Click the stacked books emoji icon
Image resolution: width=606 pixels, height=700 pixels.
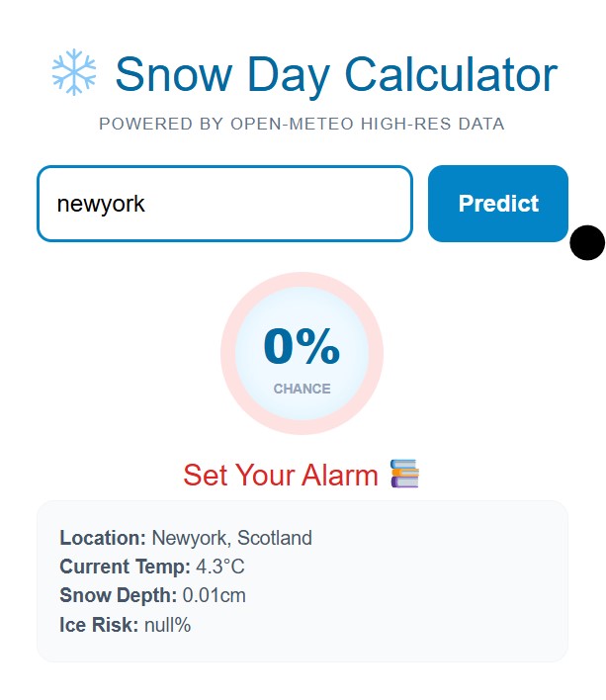(x=404, y=475)
